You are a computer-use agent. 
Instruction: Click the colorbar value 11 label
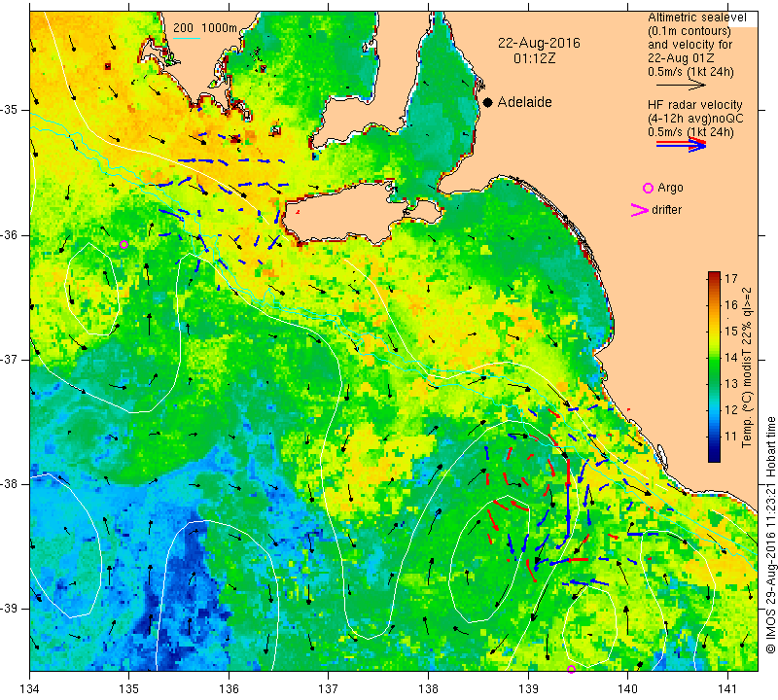(x=731, y=437)
